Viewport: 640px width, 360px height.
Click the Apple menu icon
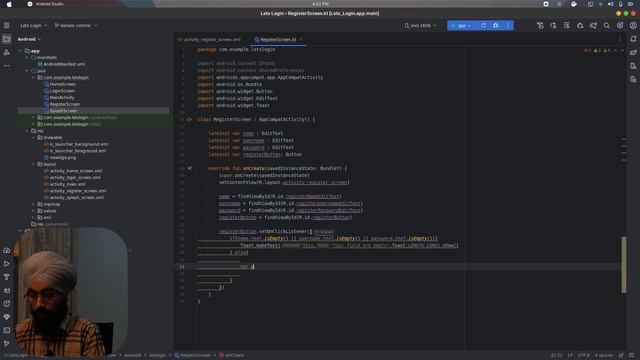tap(9, 4)
